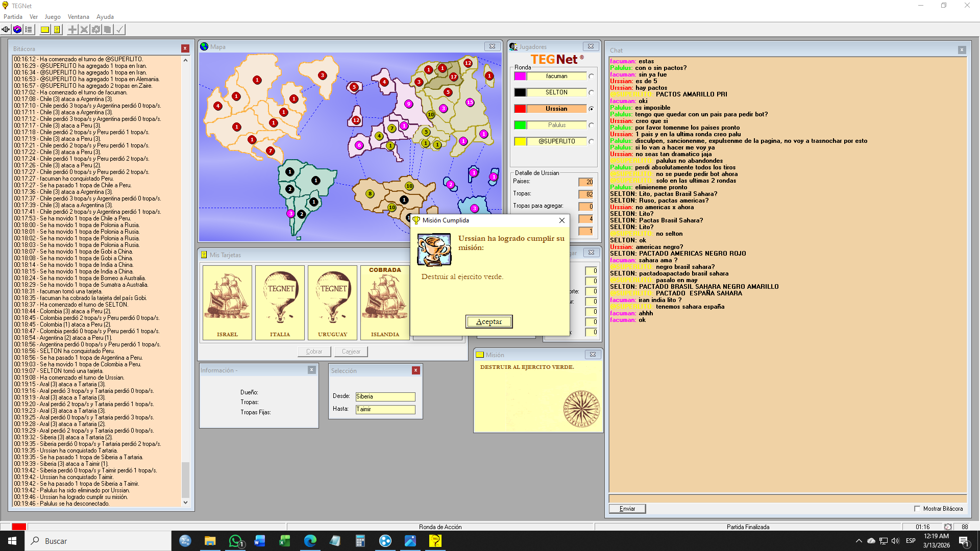Click the crossed swords attack toolbar icon
The height and width of the screenshot is (551, 980).
tap(84, 30)
